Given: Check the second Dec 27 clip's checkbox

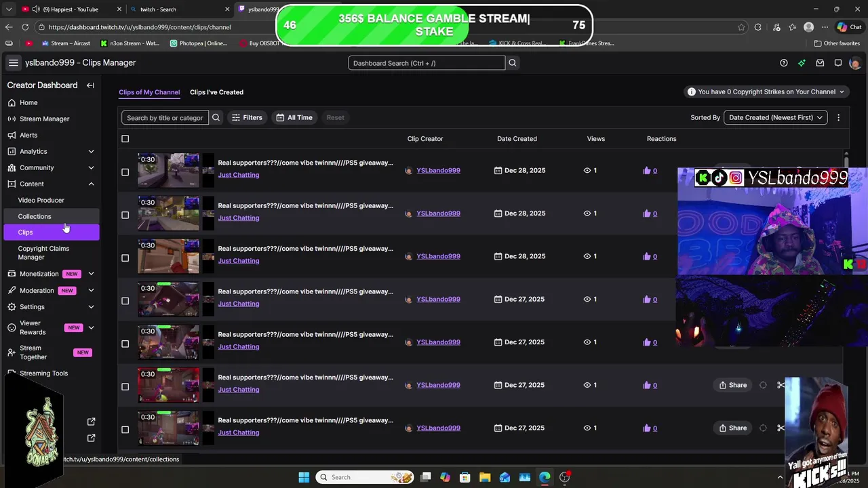Looking at the screenshot, I should click(x=125, y=344).
